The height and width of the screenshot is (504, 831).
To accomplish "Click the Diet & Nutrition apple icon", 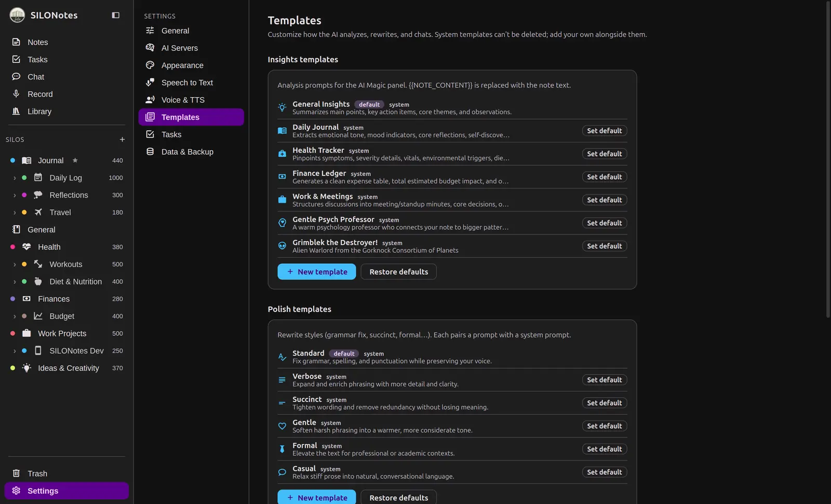I will [38, 281].
